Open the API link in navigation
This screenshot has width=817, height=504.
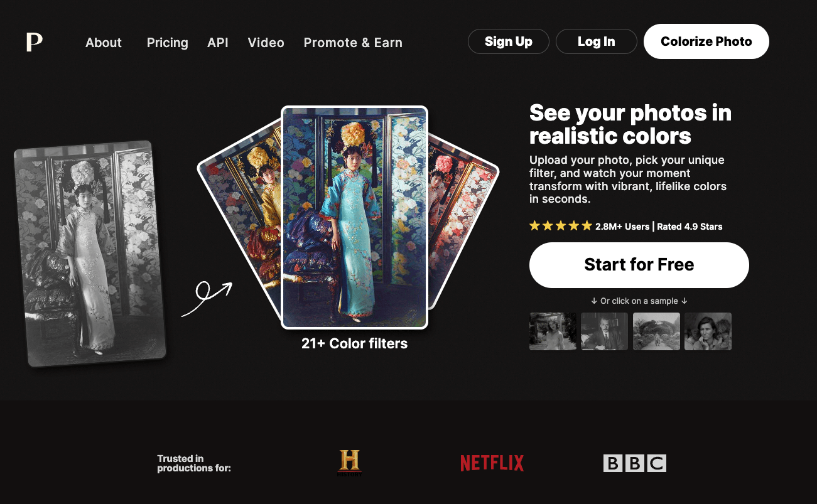pos(218,43)
